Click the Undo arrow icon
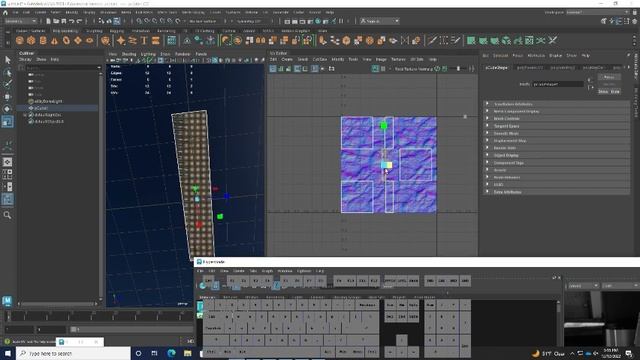This screenshot has height=360, width=640. coord(72,21)
